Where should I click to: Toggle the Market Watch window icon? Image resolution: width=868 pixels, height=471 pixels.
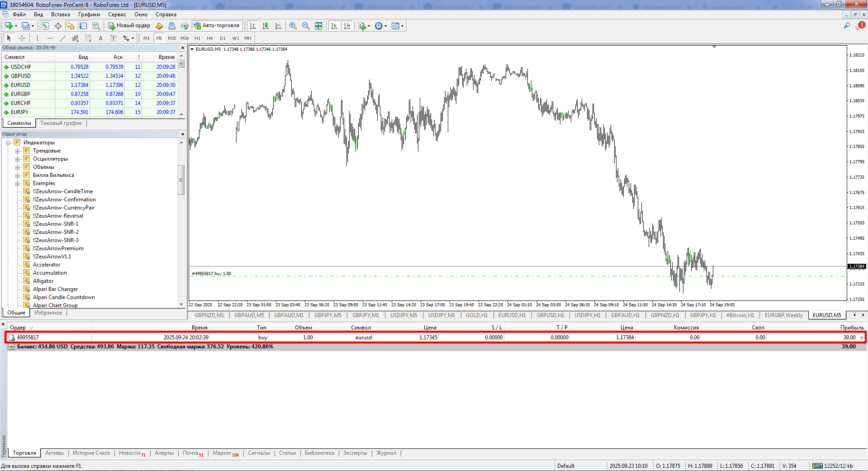tap(45, 26)
